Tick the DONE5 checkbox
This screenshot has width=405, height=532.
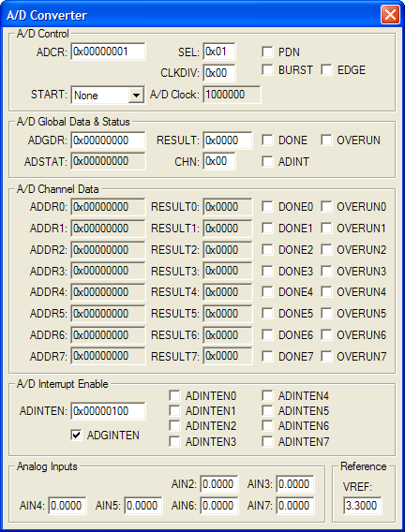[x=267, y=313]
